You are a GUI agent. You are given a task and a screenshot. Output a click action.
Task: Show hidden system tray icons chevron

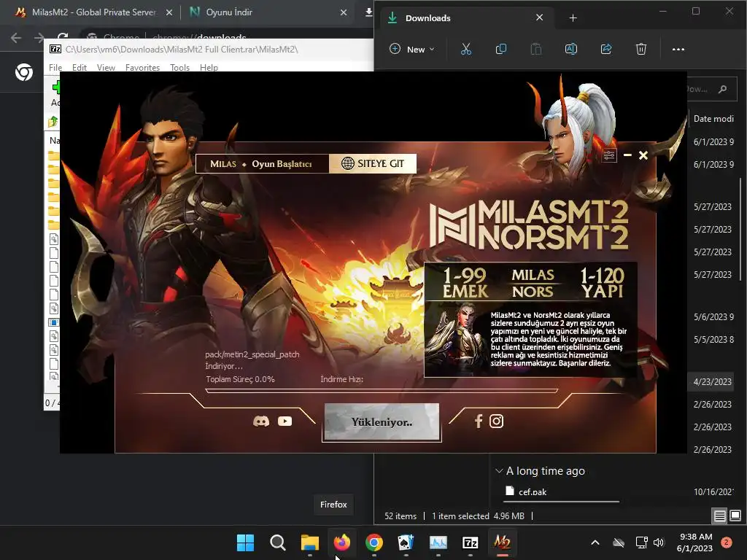[595, 542]
